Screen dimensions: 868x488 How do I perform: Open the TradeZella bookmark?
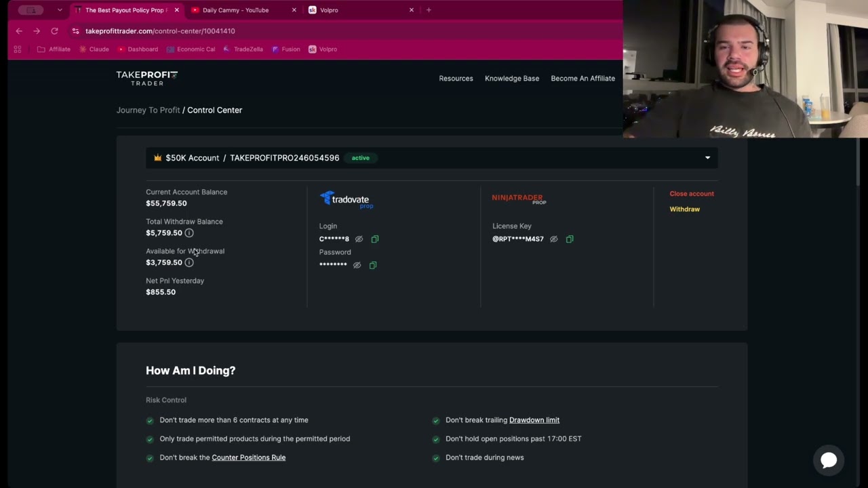click(243, 49)
